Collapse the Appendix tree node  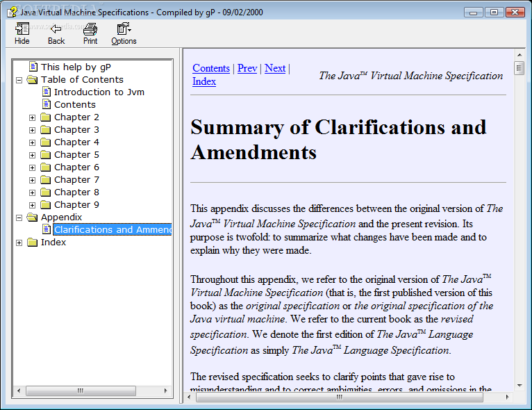[19, 218]
